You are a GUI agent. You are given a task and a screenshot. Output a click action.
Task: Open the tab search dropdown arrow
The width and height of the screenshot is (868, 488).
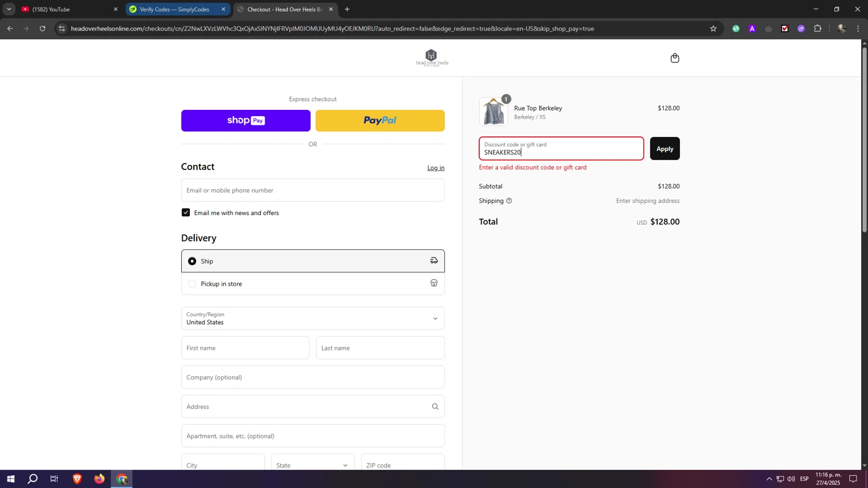(x=9, y=9)
